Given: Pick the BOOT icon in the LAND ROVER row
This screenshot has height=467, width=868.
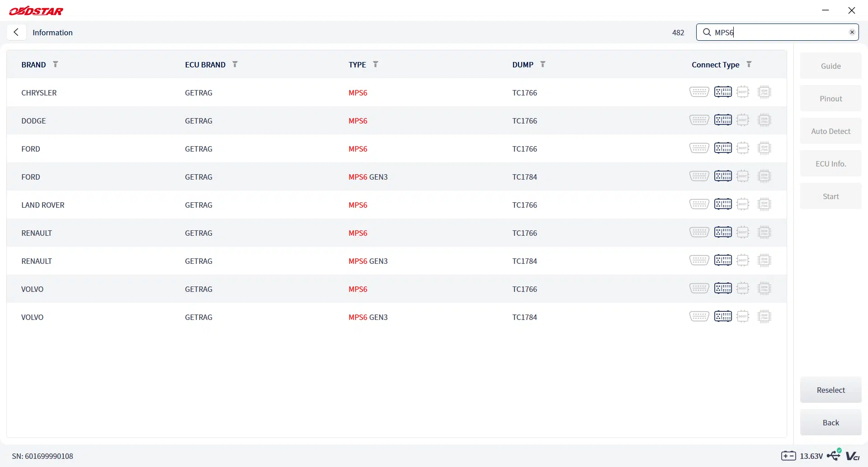Looking at the screenshot, I should pos(743,204).
